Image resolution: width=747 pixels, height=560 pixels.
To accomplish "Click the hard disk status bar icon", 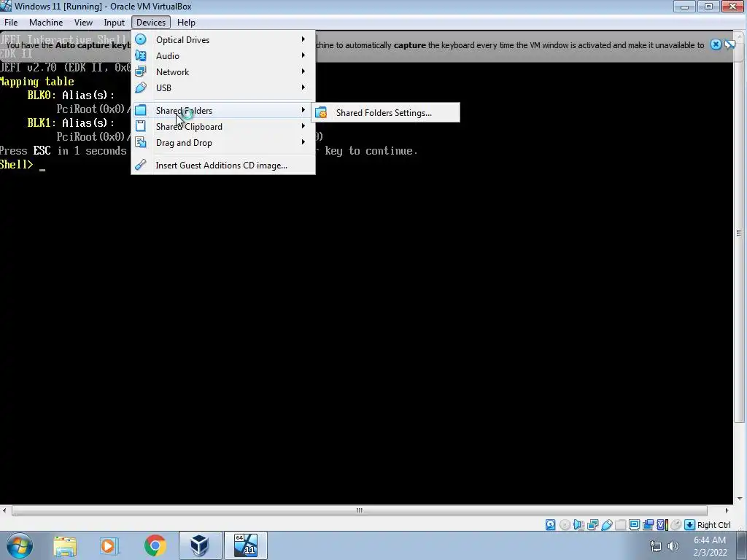I will 550,525.
